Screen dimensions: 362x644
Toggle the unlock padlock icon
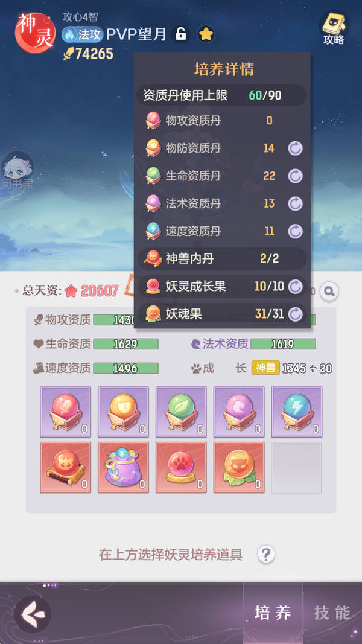180,34
